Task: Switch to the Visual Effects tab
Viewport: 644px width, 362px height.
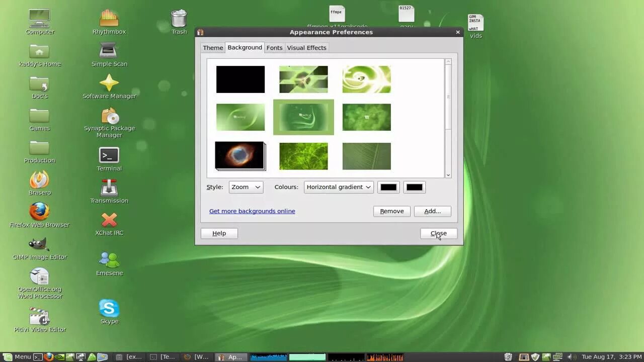Action: (x=306, y=48)
